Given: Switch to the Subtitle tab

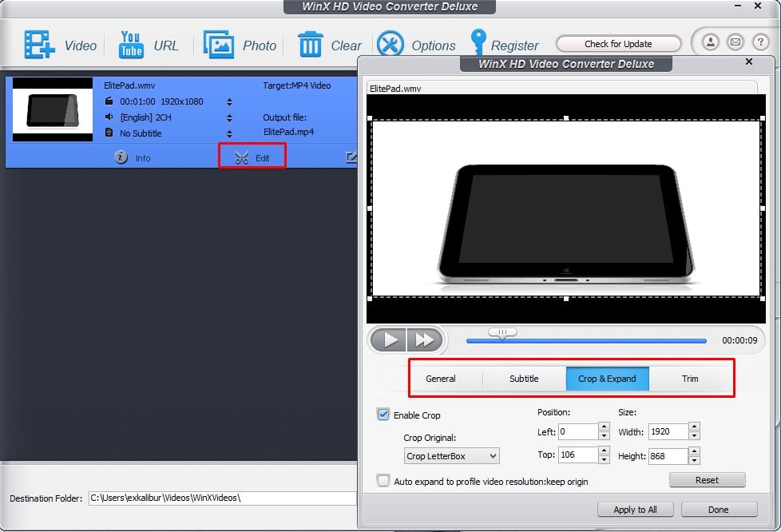Looking at the screenshot, I should click(x=524, y=379).
